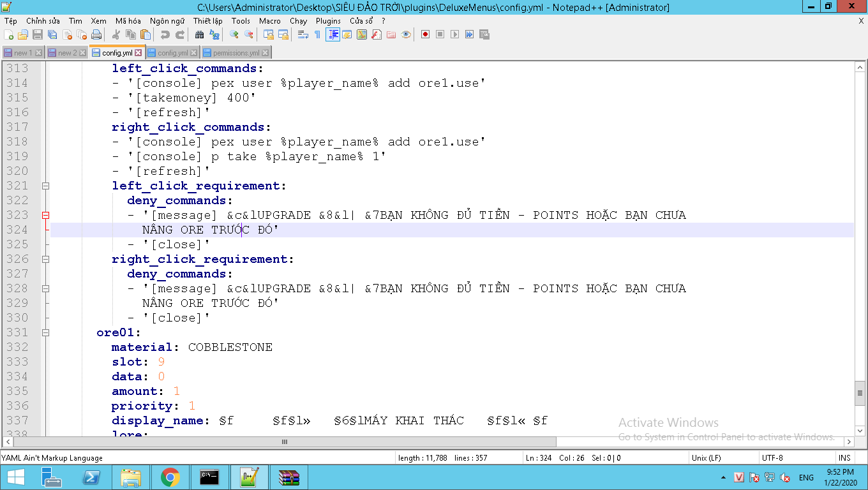Viewport: 868px width, 490px height.
Task: Click the Save All icon
Action: click(x=52, y=34)
